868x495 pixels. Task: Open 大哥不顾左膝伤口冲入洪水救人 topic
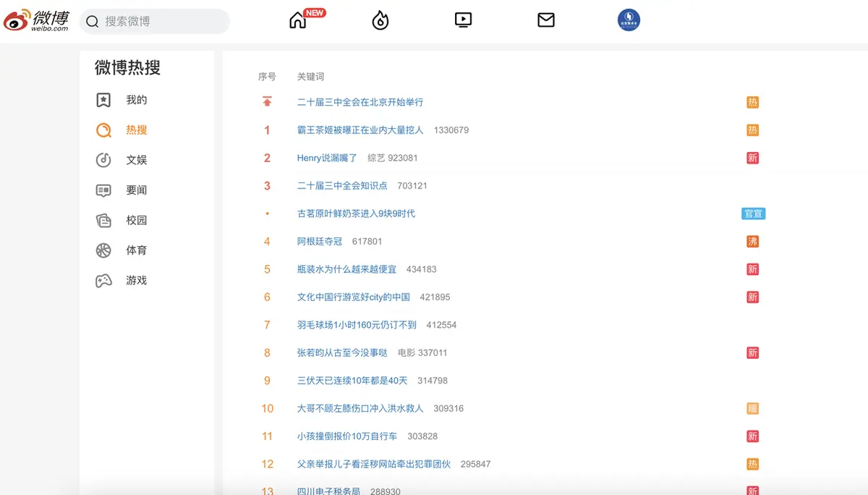pyautogui.click(x=360, y=409)
